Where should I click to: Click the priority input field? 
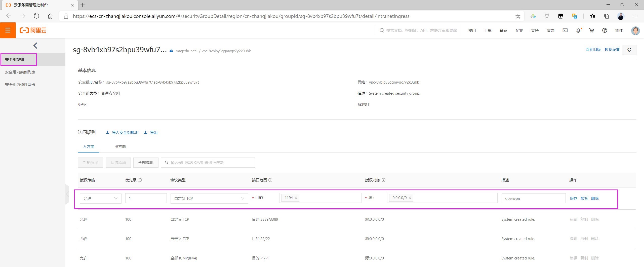click(146, 198)
